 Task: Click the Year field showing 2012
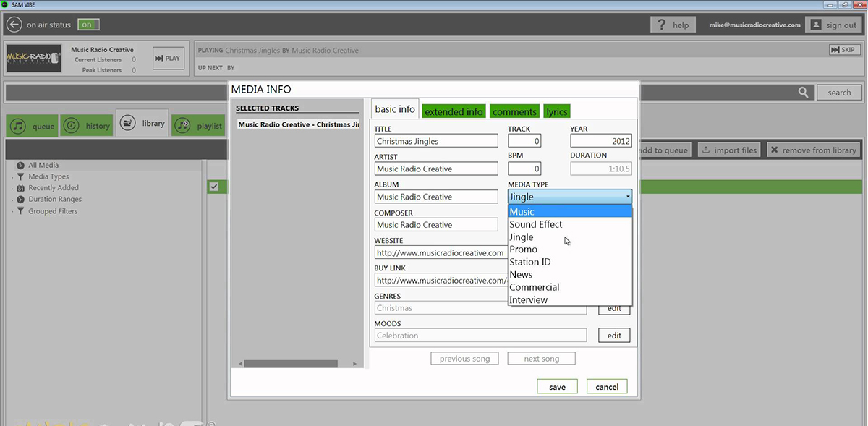[x=601, y=141]
